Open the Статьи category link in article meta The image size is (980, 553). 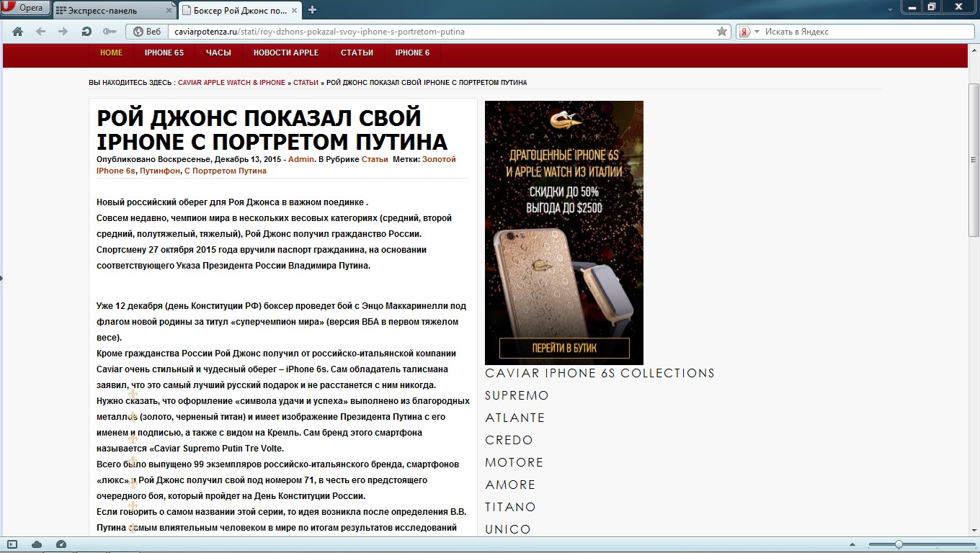tap(375, 159)
